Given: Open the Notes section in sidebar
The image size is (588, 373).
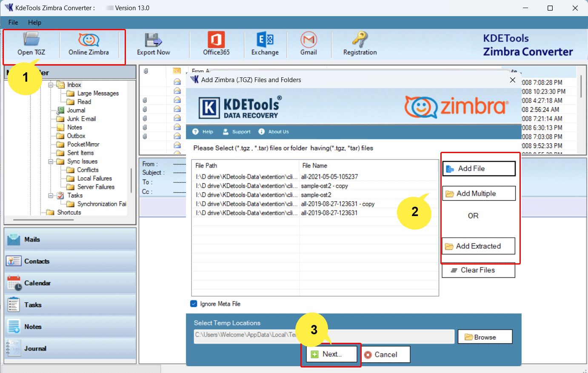Looking at the screenshot, I should click(70, 327).
